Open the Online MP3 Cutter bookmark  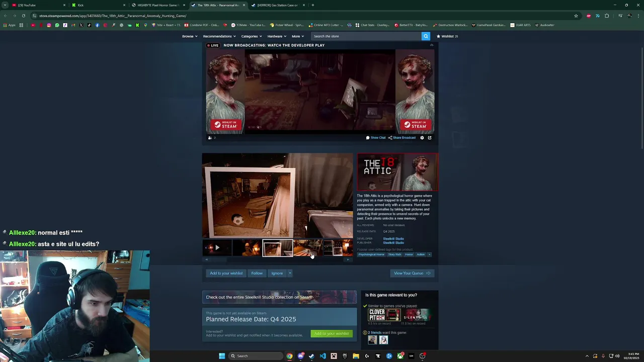326,25
